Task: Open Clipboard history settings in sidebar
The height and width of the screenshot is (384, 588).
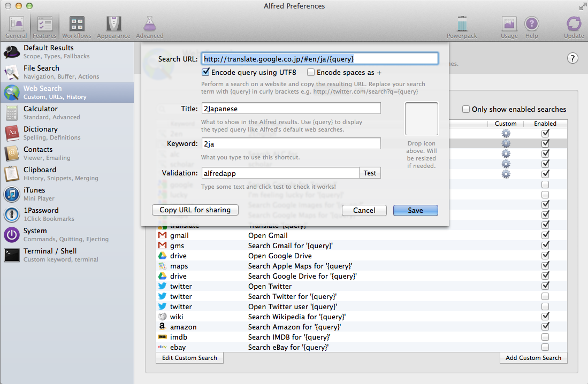Action: [x=40, y=173]
